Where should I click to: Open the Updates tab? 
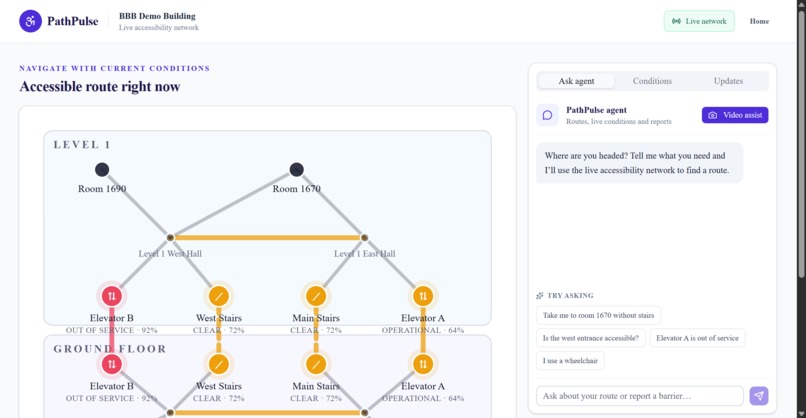(x=728, y=81)
